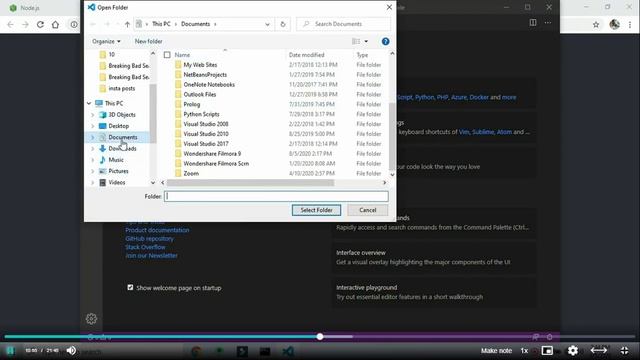Open GitHub repository link
Screen dimensions: 640x360
pyautogui.click(x=149, y=239)
